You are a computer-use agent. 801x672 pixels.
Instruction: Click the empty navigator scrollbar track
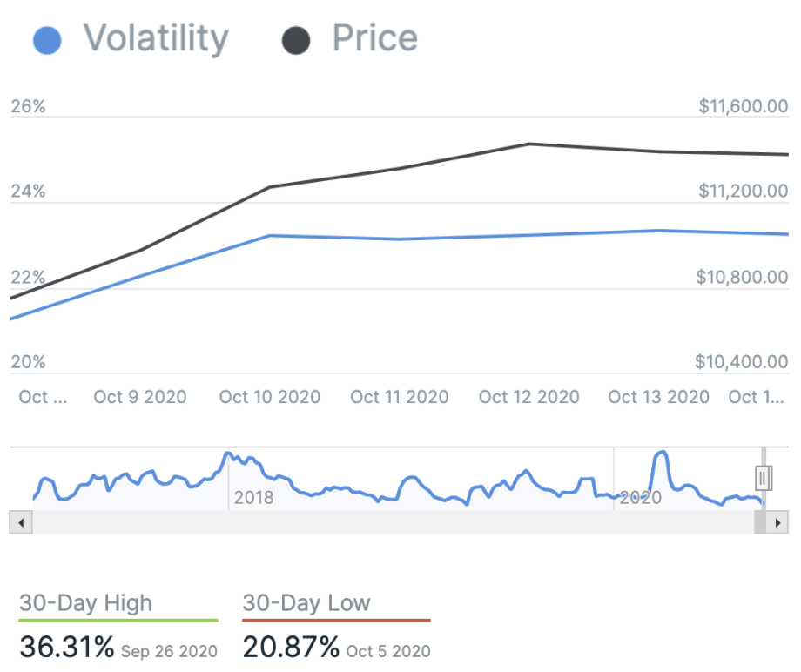[392, 522]
